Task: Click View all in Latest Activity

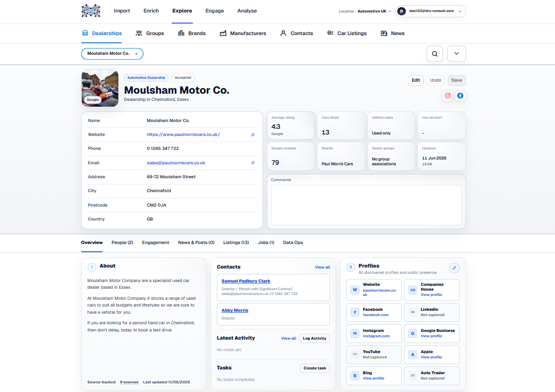Action: [289, 338]
